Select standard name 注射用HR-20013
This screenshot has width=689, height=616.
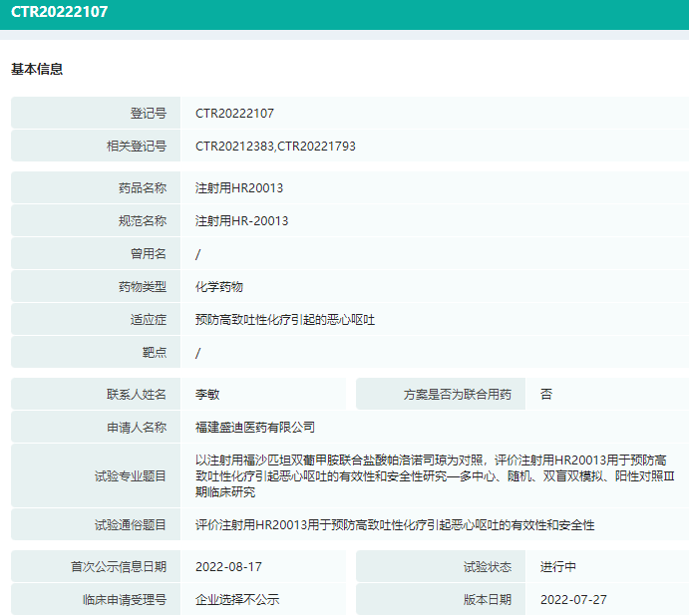click(x=241, y=220)
